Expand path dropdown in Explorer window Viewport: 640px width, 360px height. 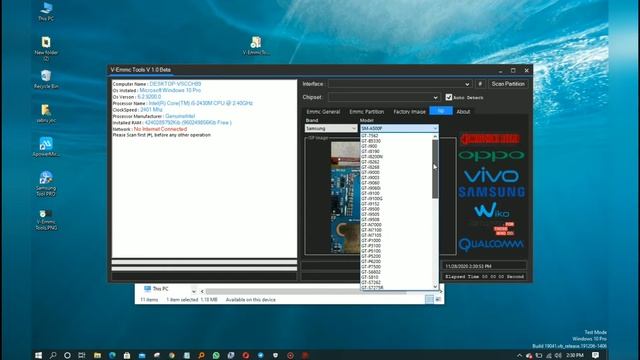pos(193,291)
